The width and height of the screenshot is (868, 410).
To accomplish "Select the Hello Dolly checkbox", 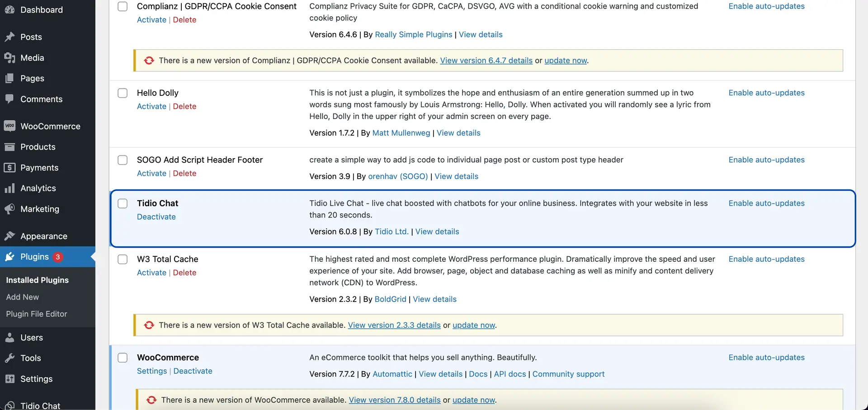I will [123, 93].
